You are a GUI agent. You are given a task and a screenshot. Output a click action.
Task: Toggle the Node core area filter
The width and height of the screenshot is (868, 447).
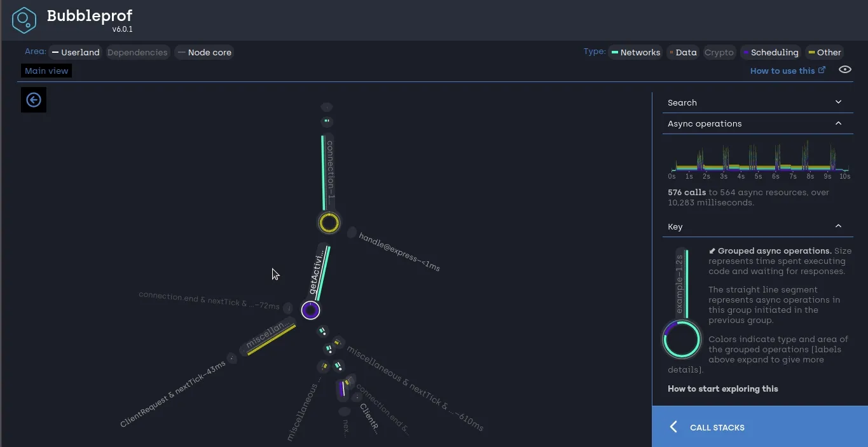tap(204, 53)
